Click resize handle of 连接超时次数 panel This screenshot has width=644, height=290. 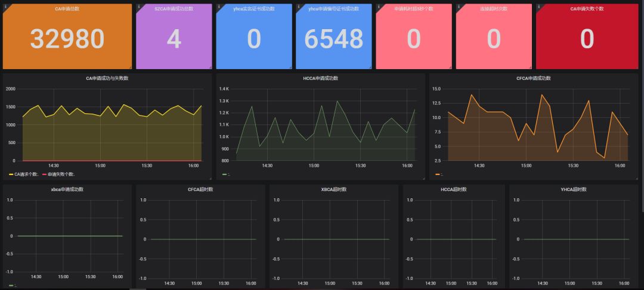click(530, 67)
